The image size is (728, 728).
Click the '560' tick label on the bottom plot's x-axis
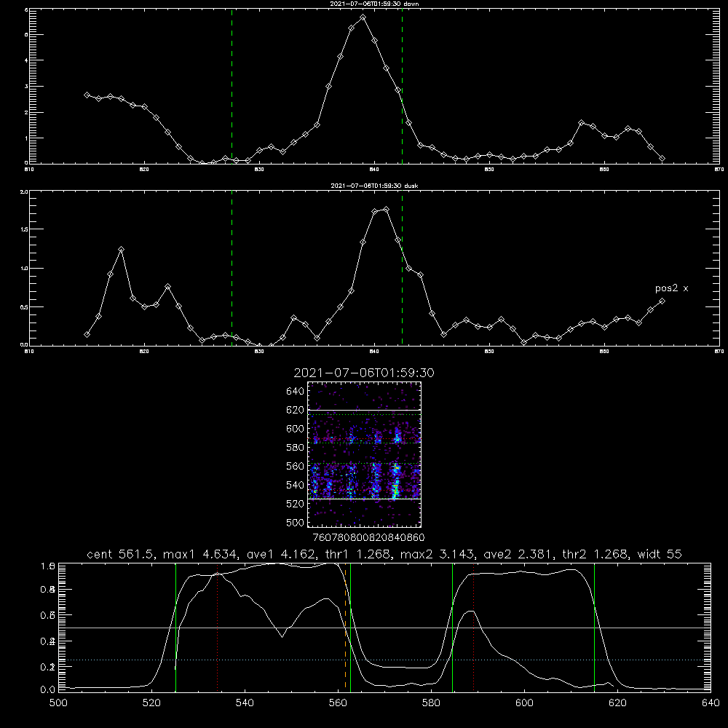(x=338, y=703)
